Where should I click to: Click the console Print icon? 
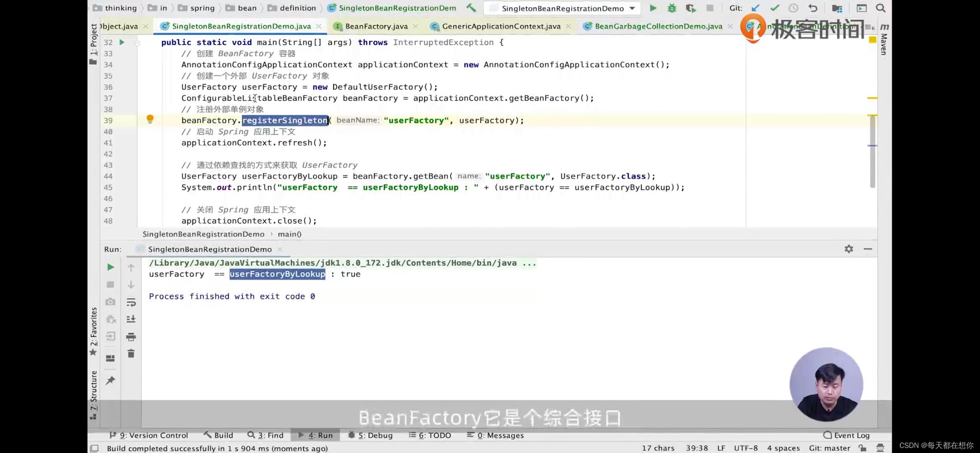point(131,336)
